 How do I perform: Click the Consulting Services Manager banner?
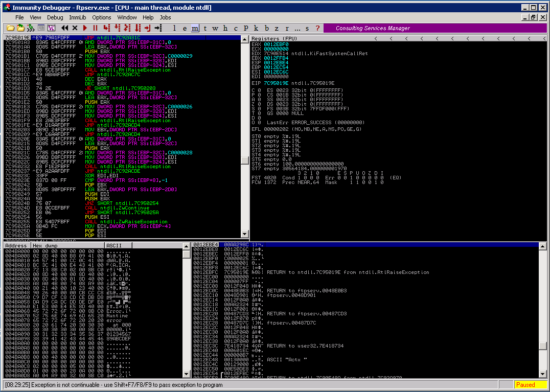(435, 28)
